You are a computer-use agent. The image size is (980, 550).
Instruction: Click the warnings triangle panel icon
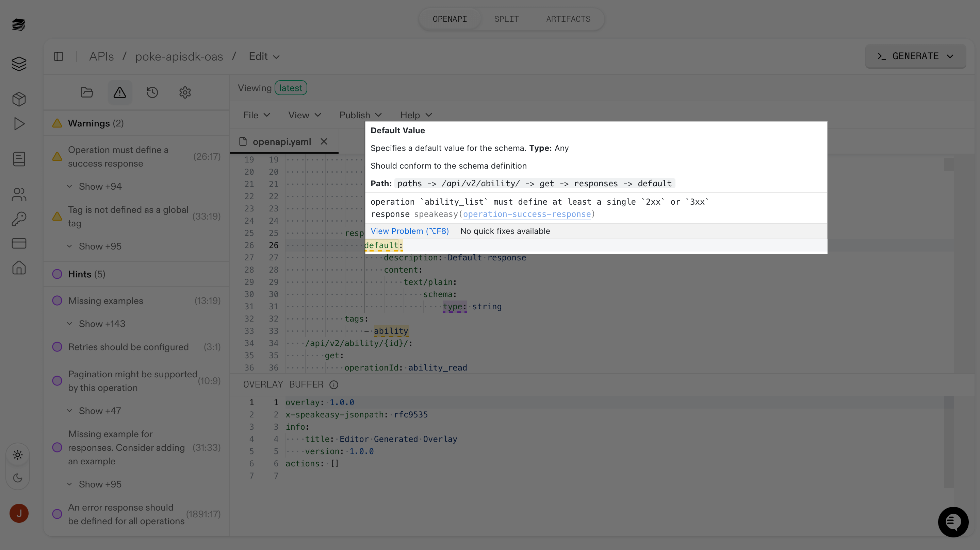point(119,92)
